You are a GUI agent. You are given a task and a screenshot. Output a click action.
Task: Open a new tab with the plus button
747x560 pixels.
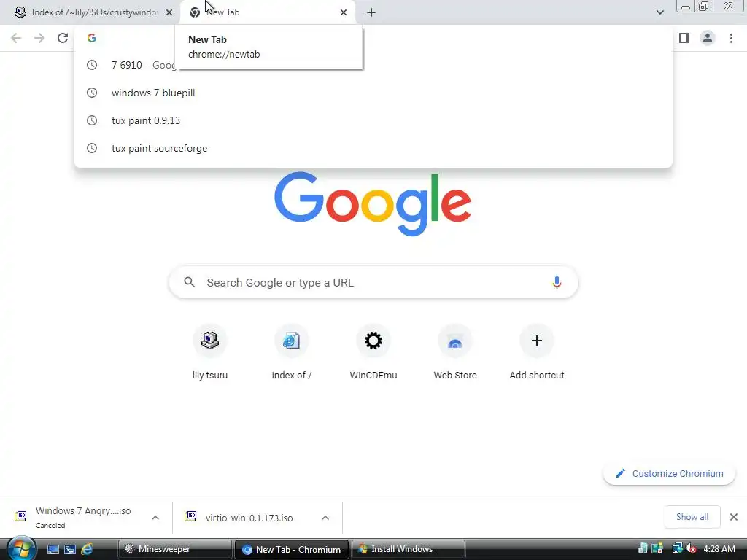click(x=371, y=12)
